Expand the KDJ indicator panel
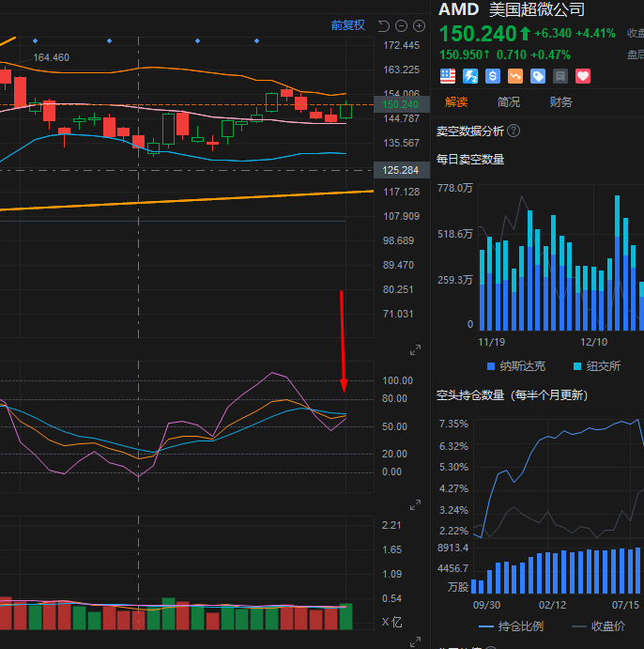Image resolution: width=644 pixels, height=649 pixels. tap(415, 505)
